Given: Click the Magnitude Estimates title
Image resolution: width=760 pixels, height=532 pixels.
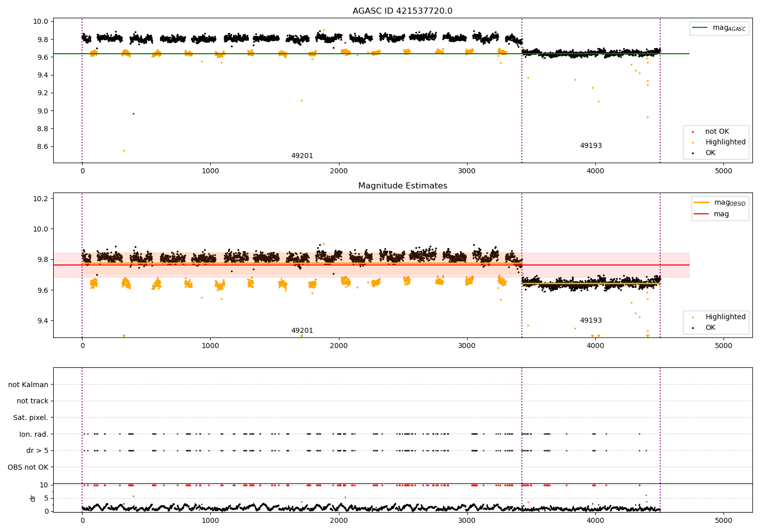Looking at the screenshot, I should 402,186.
